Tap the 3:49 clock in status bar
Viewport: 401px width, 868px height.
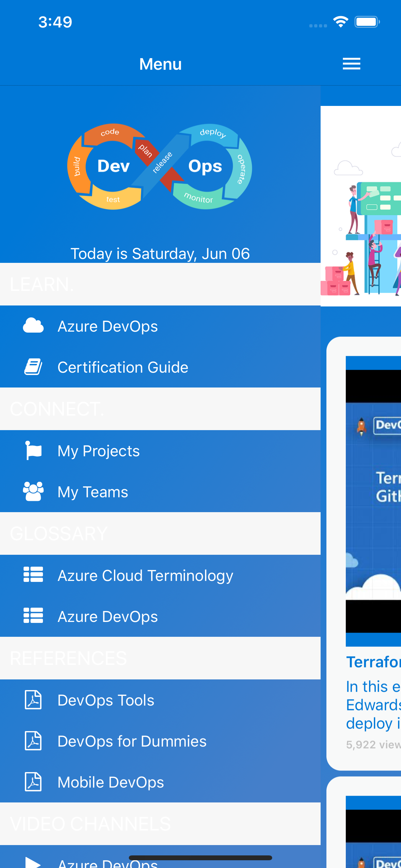pos(55,22)
